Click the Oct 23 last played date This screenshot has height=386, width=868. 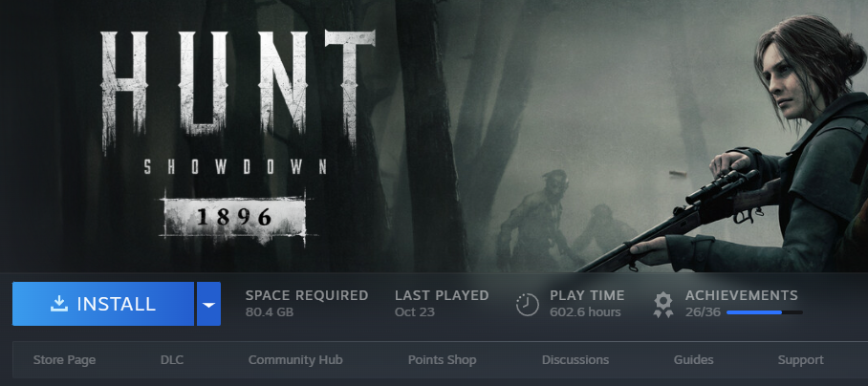pos(415,312)
